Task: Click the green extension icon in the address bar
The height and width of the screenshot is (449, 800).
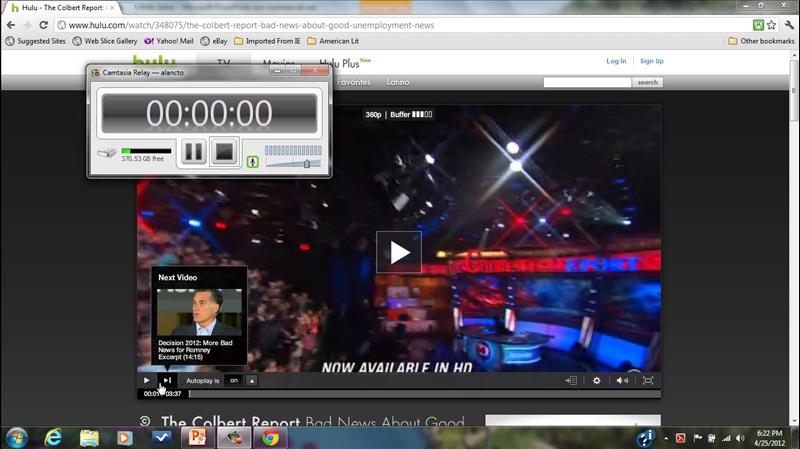Action: [x=758, y=25]
